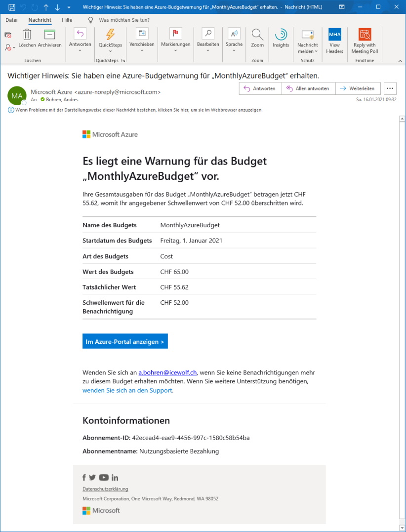Open the ribbon display options button
This screenshot has height=532, width=406.
342,7
